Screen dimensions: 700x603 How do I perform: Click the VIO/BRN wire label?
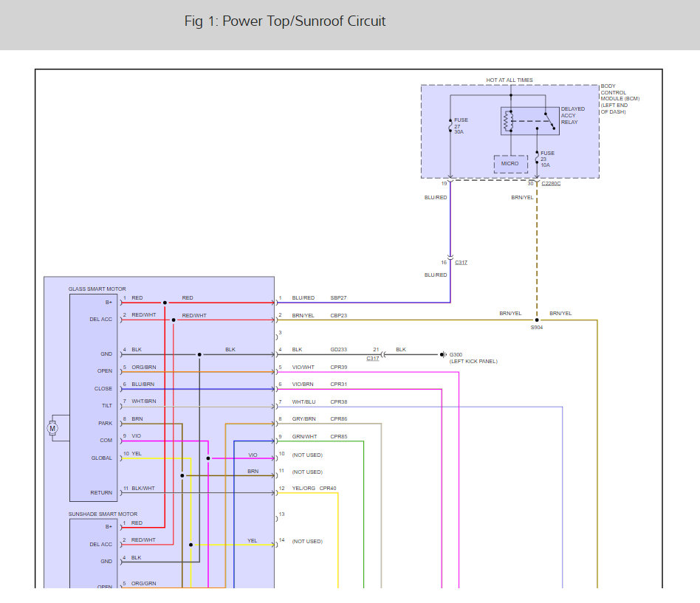303,385
